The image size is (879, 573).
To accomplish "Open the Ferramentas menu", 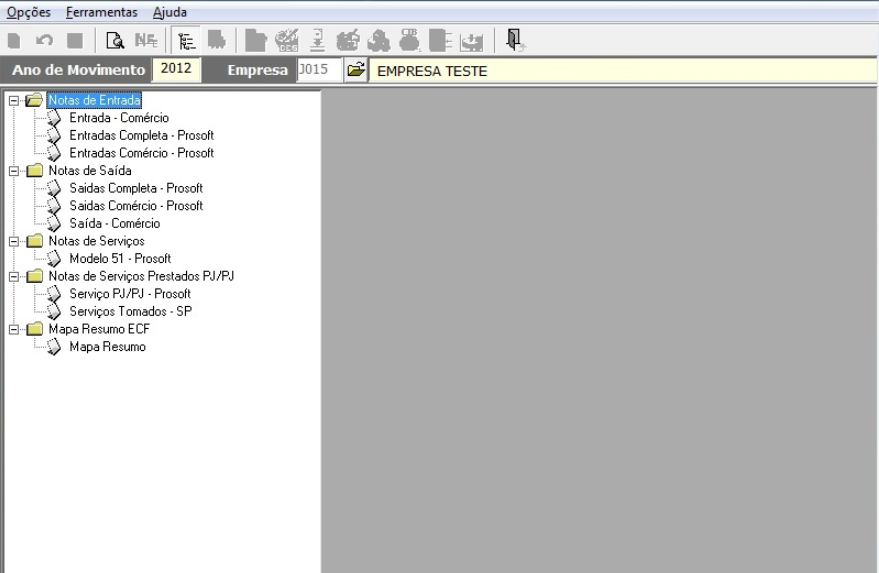I will [x=102, y=12].
